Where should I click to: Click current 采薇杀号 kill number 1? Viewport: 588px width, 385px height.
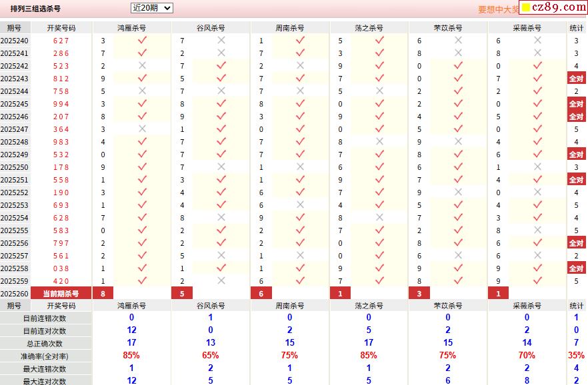(499, 293)
